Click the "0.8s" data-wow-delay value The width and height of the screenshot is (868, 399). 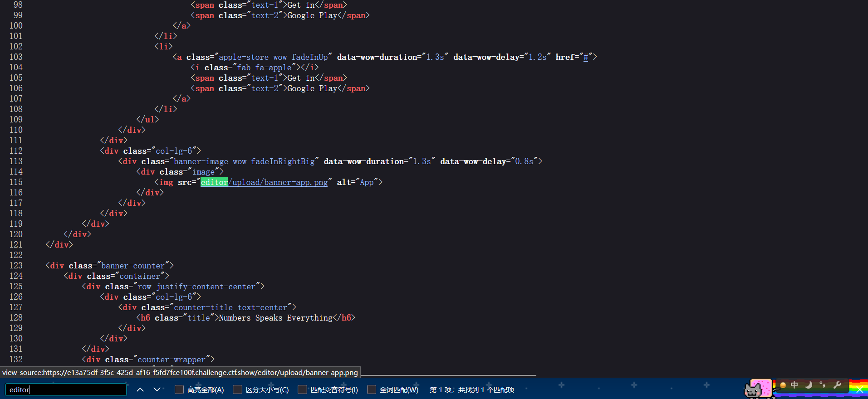pos(524,161)
